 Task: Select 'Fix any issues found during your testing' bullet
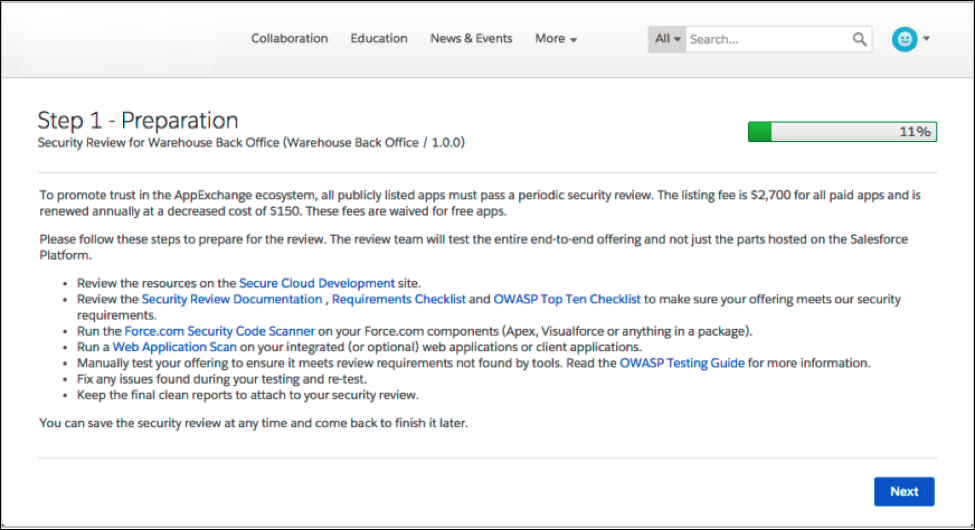222,379
